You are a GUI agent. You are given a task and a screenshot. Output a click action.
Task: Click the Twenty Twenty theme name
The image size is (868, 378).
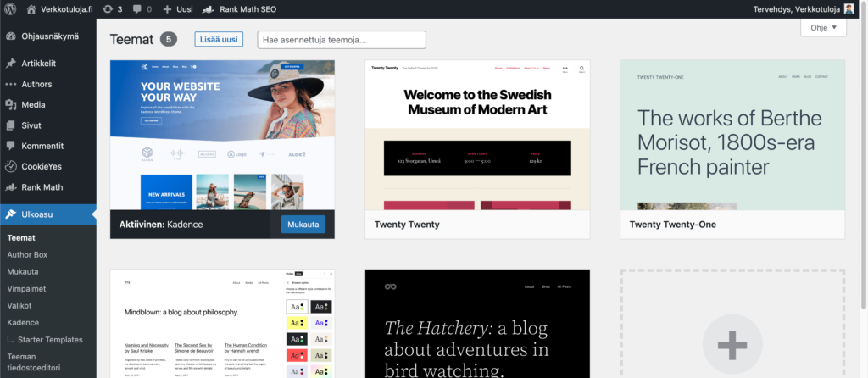pyautogui.click(x=407, y=225)
